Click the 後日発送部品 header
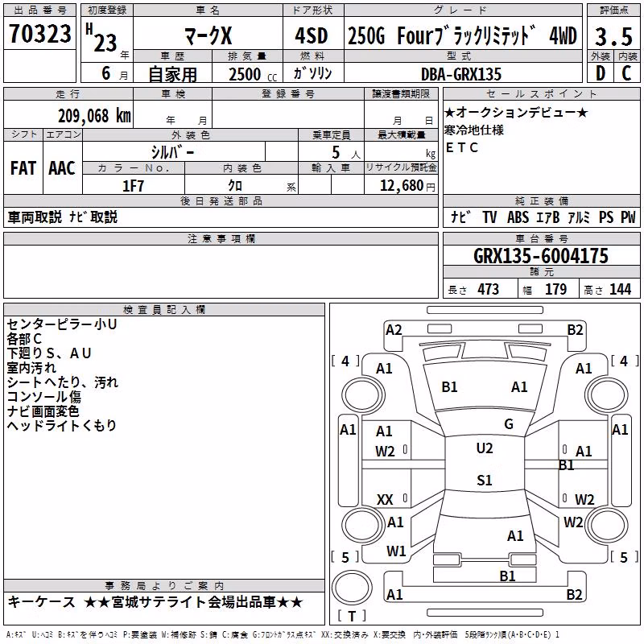This screenshot has height=644, width=644. (x=221, y=200)
